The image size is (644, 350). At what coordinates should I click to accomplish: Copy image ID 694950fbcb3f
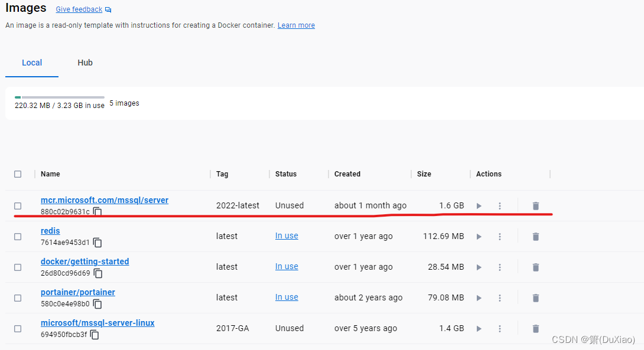point(95,335)
